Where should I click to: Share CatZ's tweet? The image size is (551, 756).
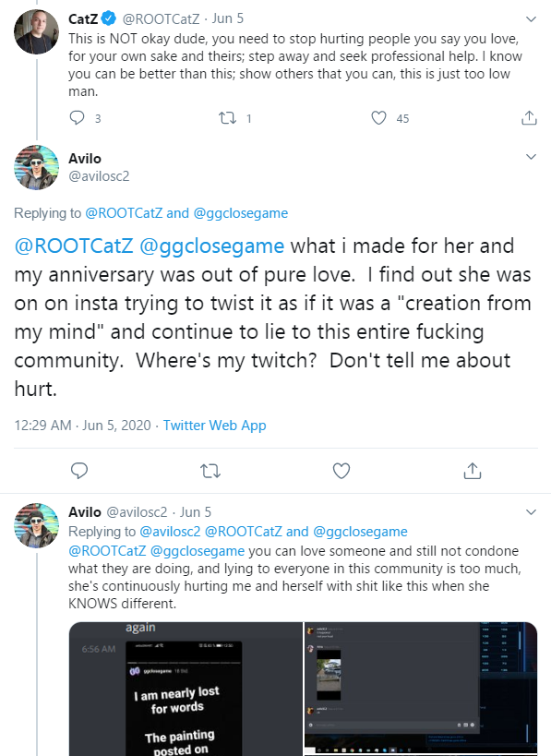[529, 117]
